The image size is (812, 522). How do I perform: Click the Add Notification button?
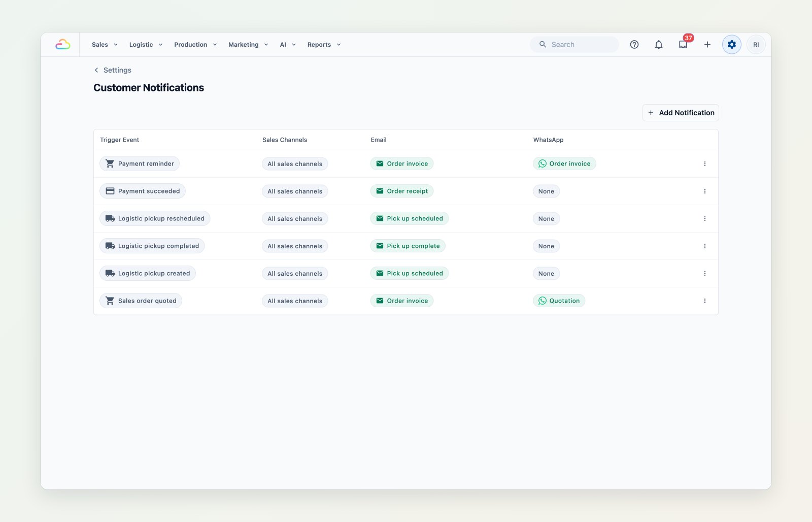(681, 113)
